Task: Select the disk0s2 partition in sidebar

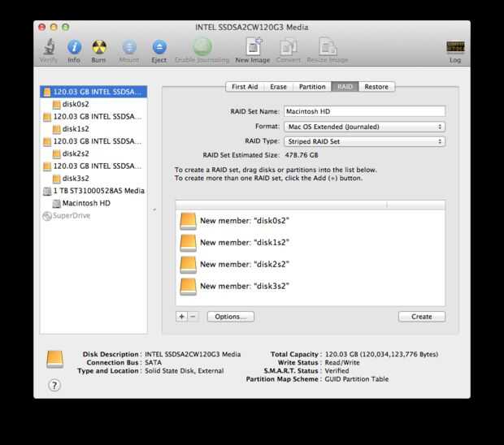Action: click(93, 104)
